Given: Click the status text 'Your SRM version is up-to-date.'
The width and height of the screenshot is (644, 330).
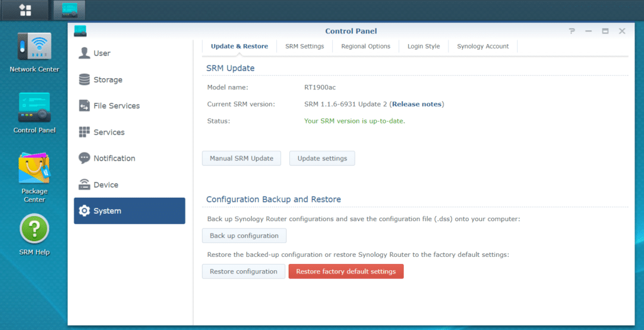Looking at the screenshot, I should (x=355, y=121).
